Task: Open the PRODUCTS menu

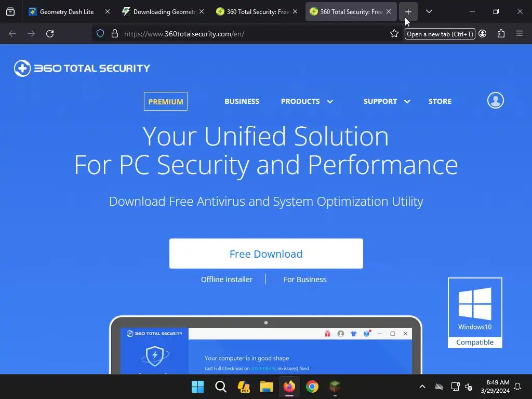Action: (300, 101)
